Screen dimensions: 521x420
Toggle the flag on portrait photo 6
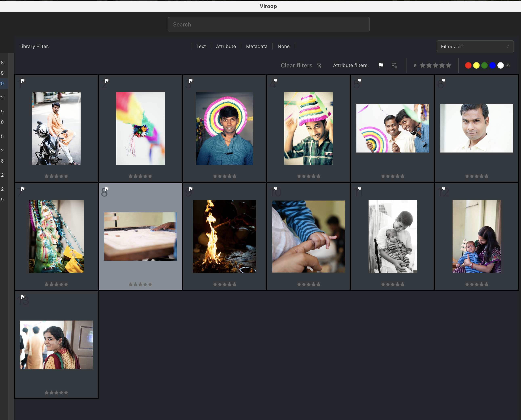click(x=443, y=80)
